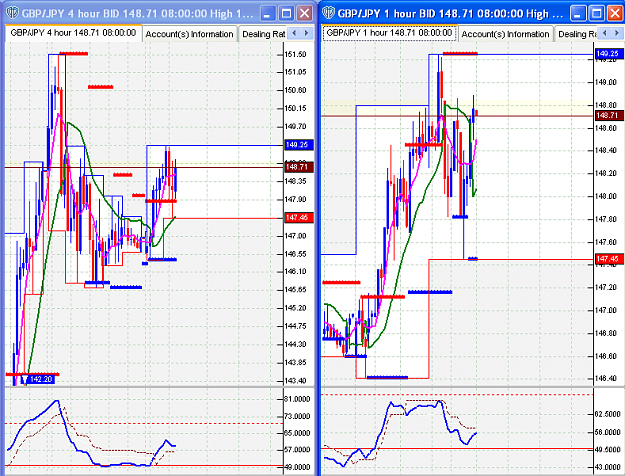Click the 147.45 red price label on 1 hour chart
This screenshot has width=625, height=476.
point(609,259)
